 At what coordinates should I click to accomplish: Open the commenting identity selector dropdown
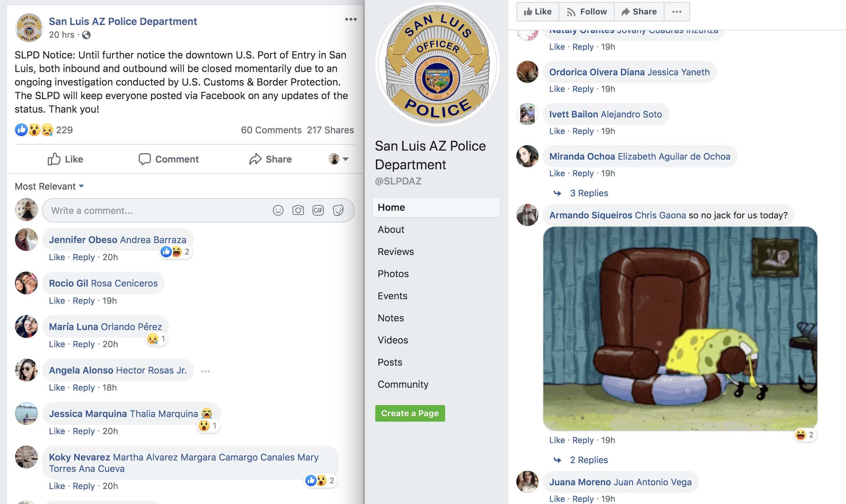coord(338,159)
